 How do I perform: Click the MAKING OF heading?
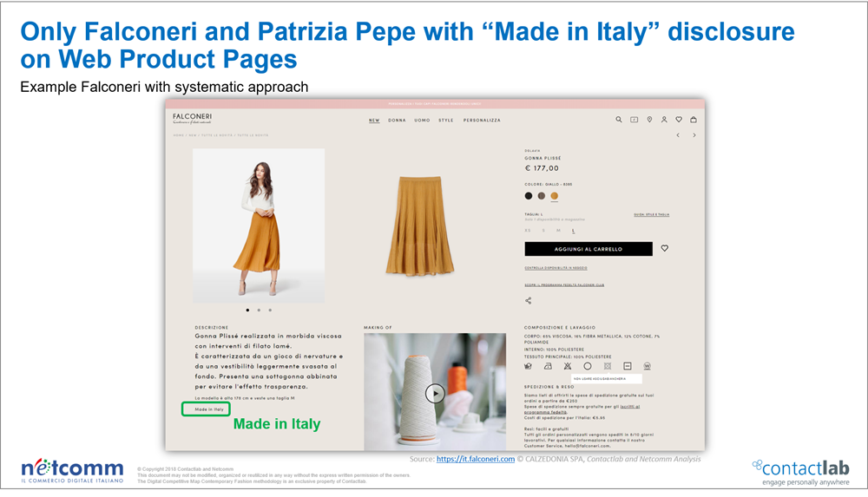point(378,327)
